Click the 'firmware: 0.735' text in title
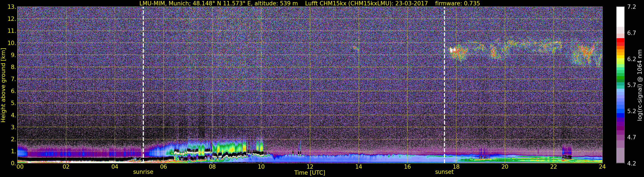644x177 pixels. coord(457,3)
